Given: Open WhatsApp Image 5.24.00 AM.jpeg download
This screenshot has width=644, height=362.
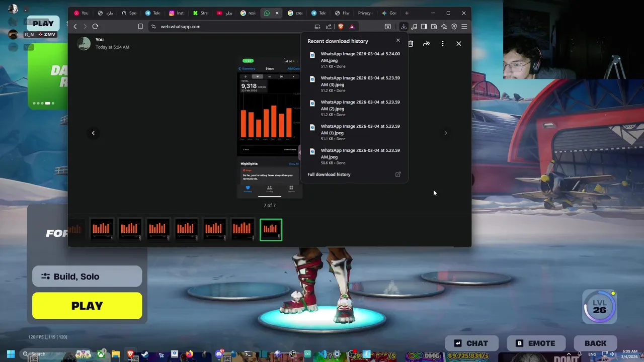Looking at the screenshot, I should 355,59.
